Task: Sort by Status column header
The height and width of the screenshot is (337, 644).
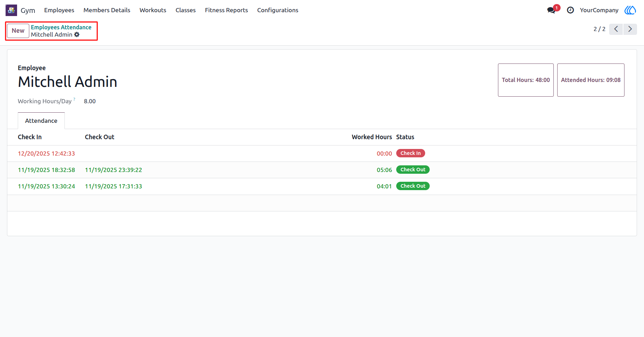Action: coord(405,137)
